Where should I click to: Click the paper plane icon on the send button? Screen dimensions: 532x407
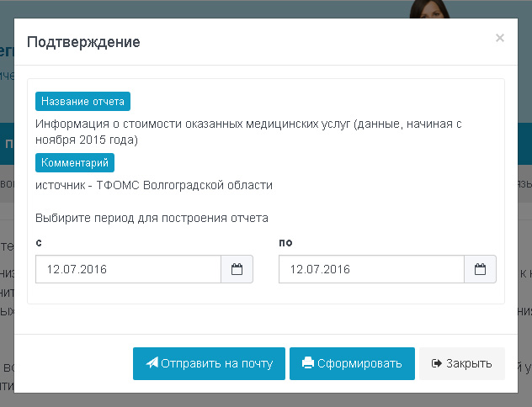[152, 363]
